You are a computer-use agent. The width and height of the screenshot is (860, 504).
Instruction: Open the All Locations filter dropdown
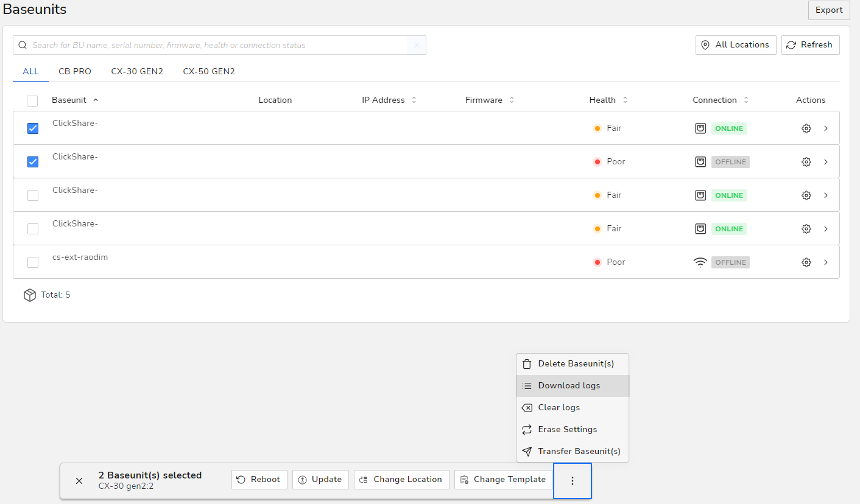click(735, 45)
